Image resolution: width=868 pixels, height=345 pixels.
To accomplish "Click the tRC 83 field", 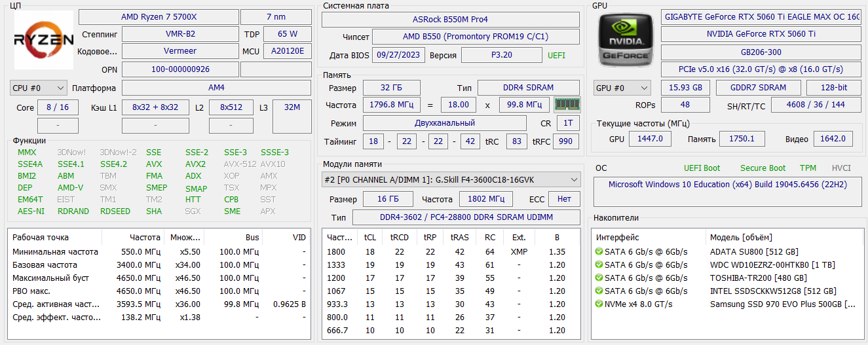I will click(516, 141).
